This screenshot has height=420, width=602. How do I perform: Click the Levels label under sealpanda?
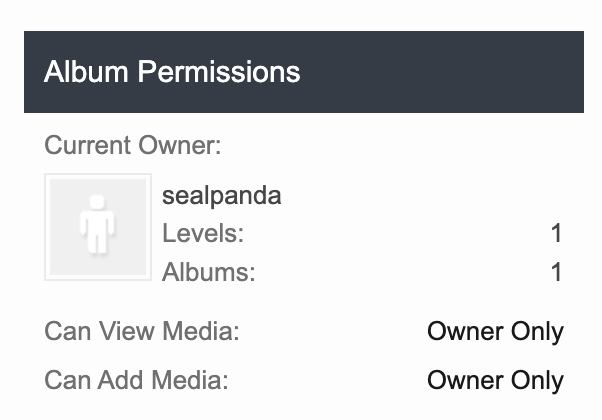(x=203, y=233)
